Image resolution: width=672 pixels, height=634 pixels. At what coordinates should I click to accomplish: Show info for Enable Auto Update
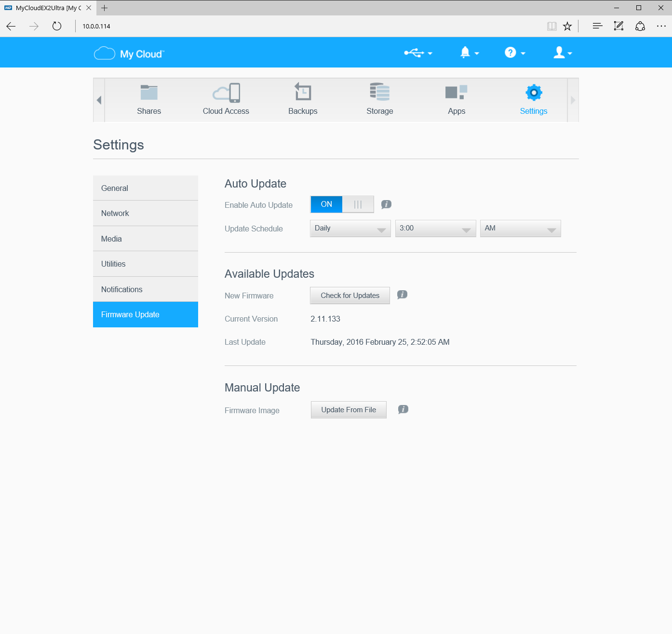click(386, 204)
